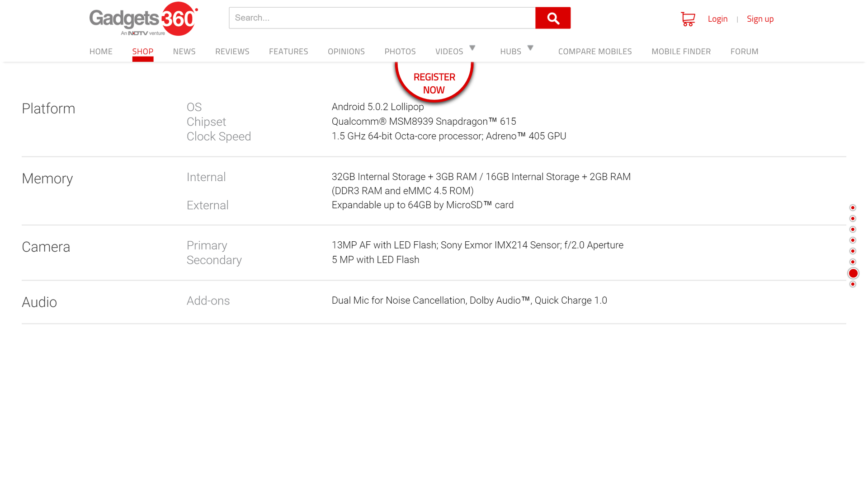
Task: Open the Videos menu
Action: coord(449,52)
